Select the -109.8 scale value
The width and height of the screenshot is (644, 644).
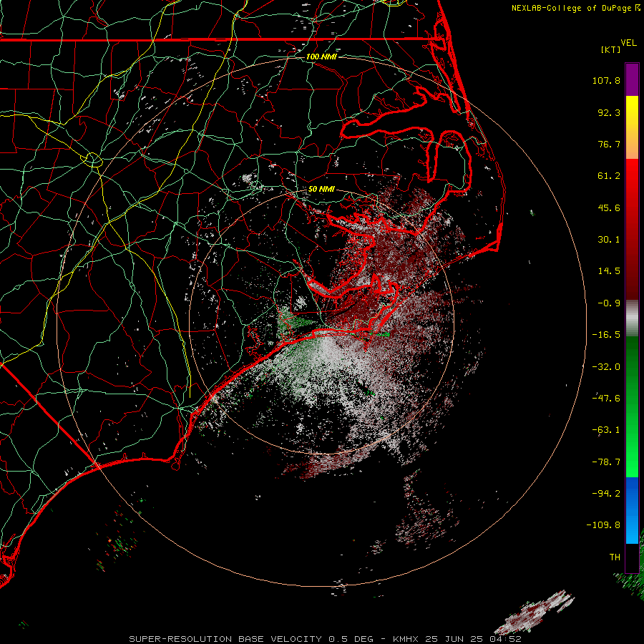[x=603, y=525]
